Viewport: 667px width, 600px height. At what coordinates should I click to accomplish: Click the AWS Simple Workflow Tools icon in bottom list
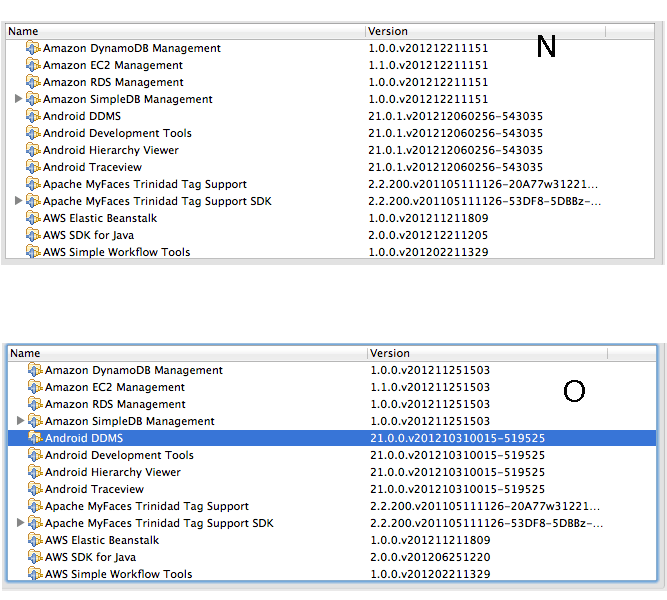[x=35, y=574]
